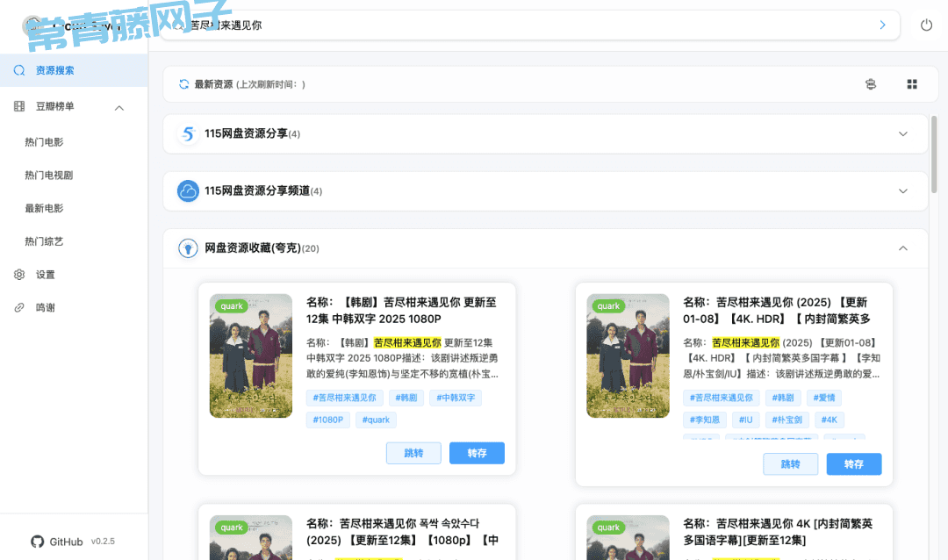The image size is (948, 560).
Task: Open the 热门综艺 list
Action: (44, 242)
